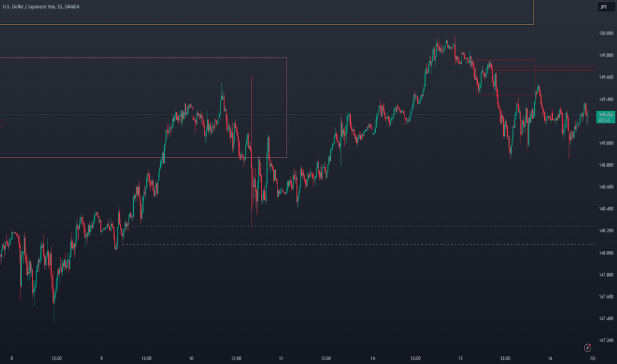617x364 pixels.
Task: Select red horizontal ray near 149.700 level
Action: click(543, 66)
